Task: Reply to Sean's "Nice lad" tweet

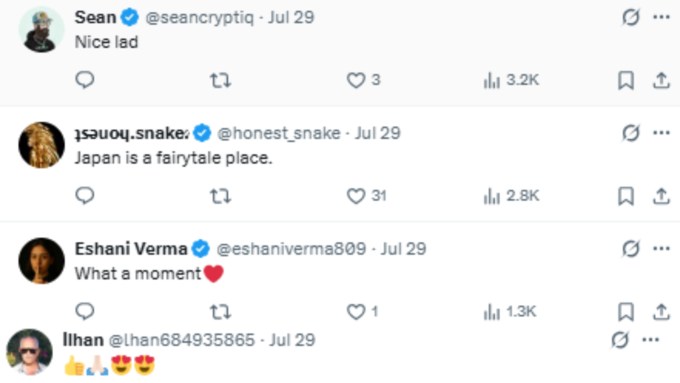Action: pos(85,80)
